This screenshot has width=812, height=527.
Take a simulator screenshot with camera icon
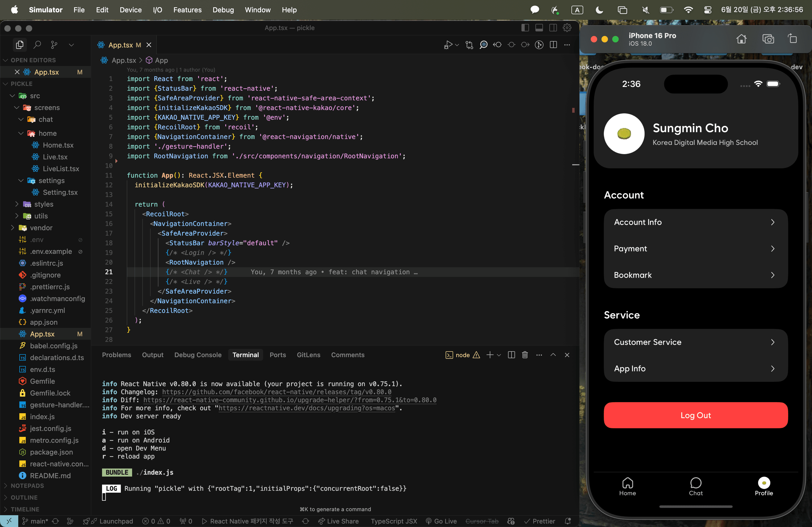coord(768,39)
